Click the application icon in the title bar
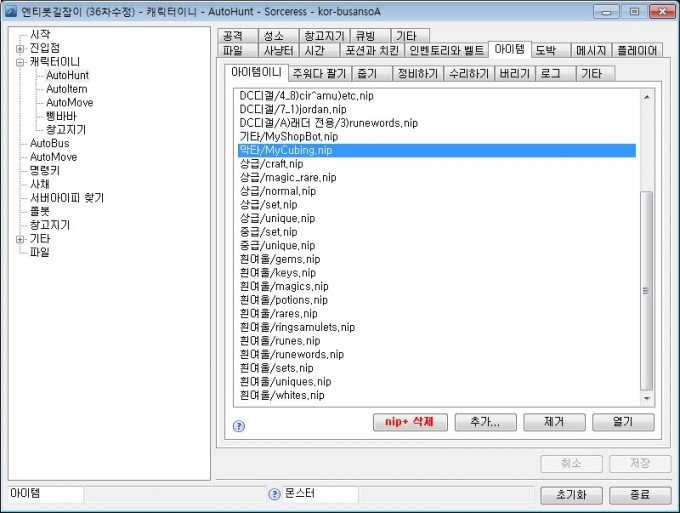This screenshot has width=680, height=513. coord(12,11)
